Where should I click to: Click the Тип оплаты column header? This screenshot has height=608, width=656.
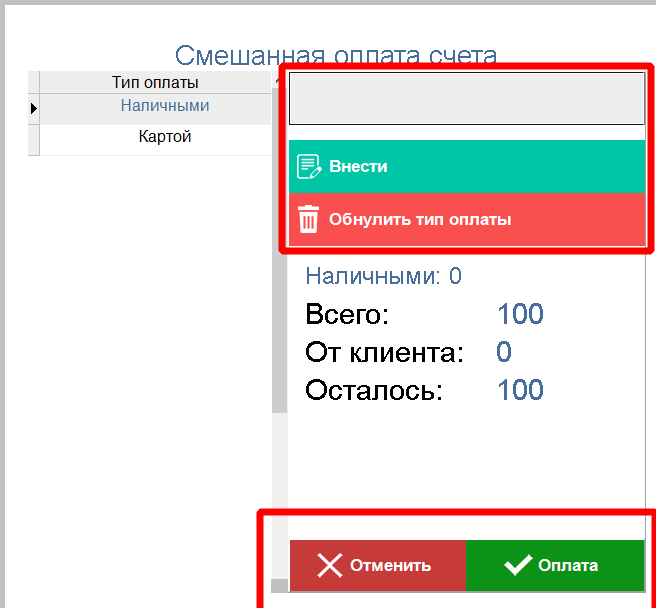[x=155, y=82]
